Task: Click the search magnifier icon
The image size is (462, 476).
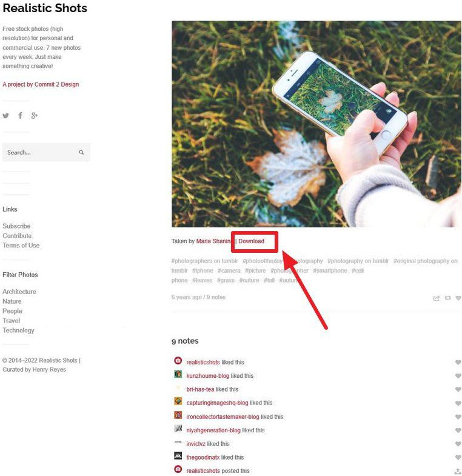Action: (81, 152)
